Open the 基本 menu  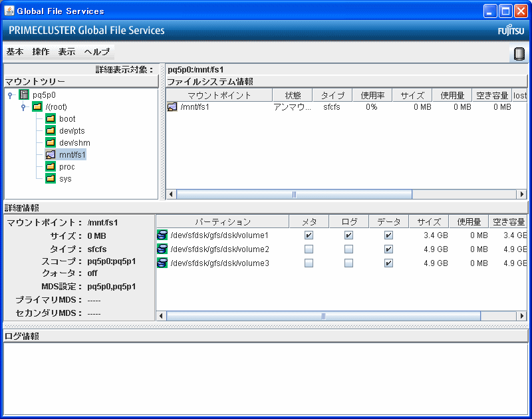[15, 52]
